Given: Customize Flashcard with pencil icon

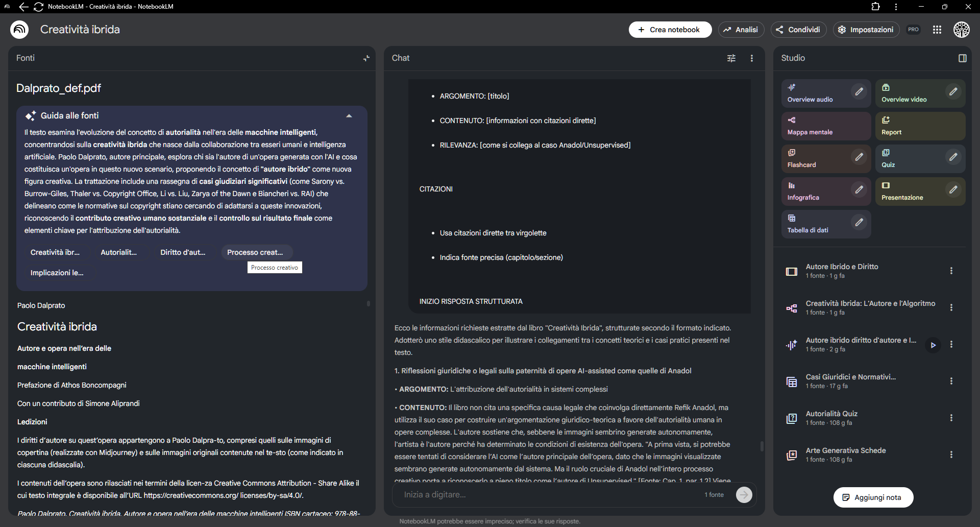Looking at the screenshot, I should pos(859,157).
